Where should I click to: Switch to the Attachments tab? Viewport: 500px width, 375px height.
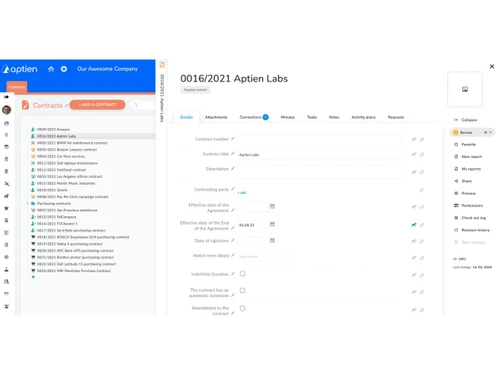tap(216, 117)
